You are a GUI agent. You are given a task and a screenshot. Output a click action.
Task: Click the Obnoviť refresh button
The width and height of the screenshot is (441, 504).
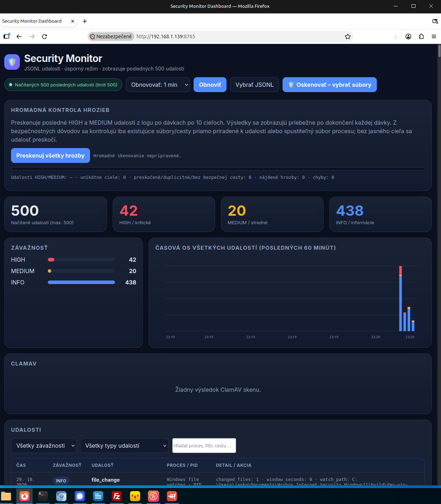click(x=210, y=85)
